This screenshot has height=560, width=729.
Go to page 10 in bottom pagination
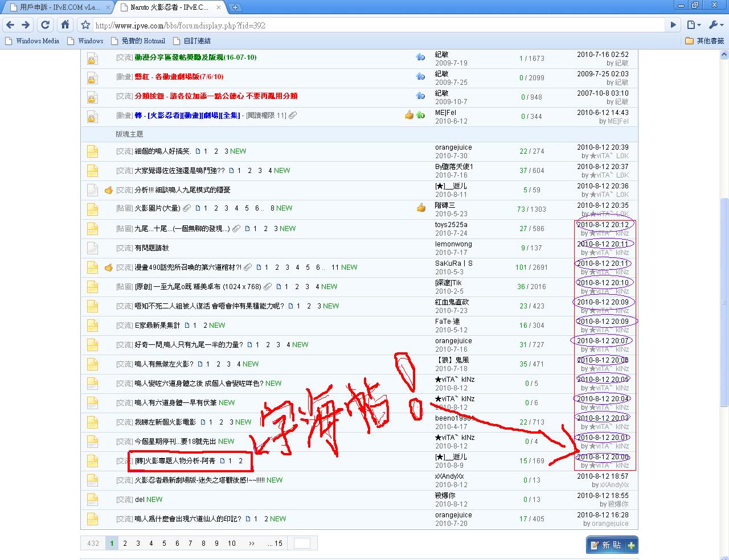click(232, 543)
